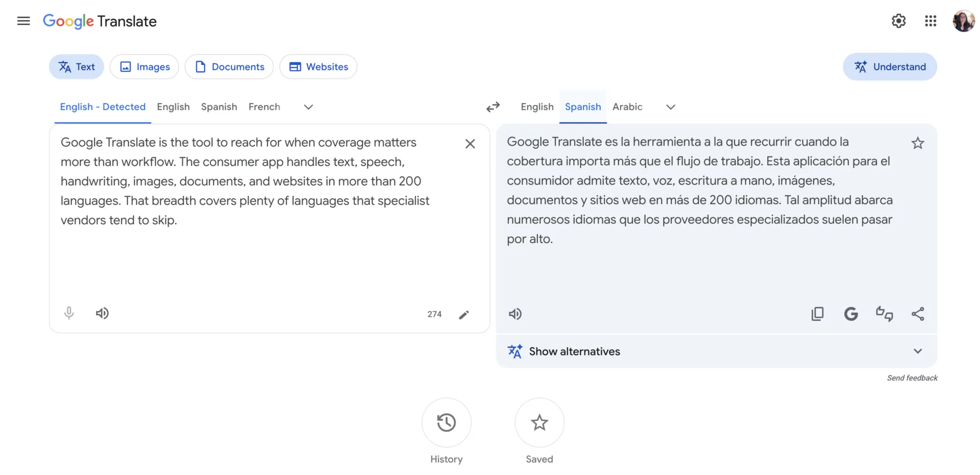Image resolution: width=980 pixels, height=475 pixels.
Task: Choose Arabic as target language
Action: [627, 107]
